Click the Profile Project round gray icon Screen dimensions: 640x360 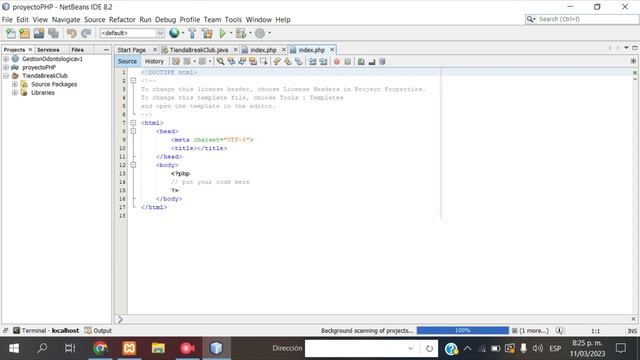(x=260, y=33)
